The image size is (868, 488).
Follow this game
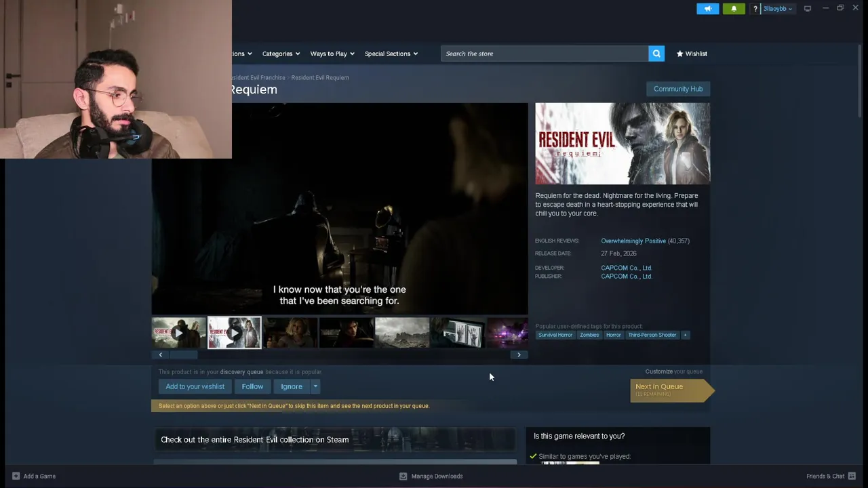(x=252, y=386)
